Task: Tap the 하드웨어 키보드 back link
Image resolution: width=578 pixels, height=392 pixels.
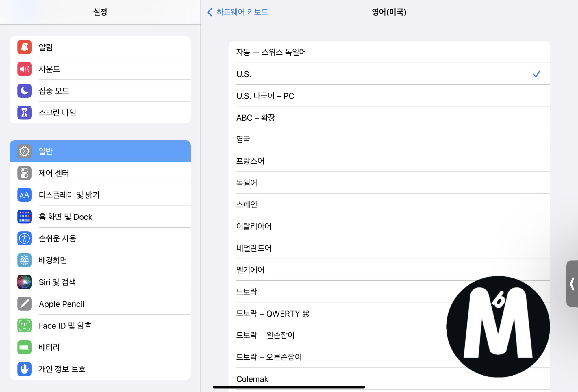Action: 242,12
